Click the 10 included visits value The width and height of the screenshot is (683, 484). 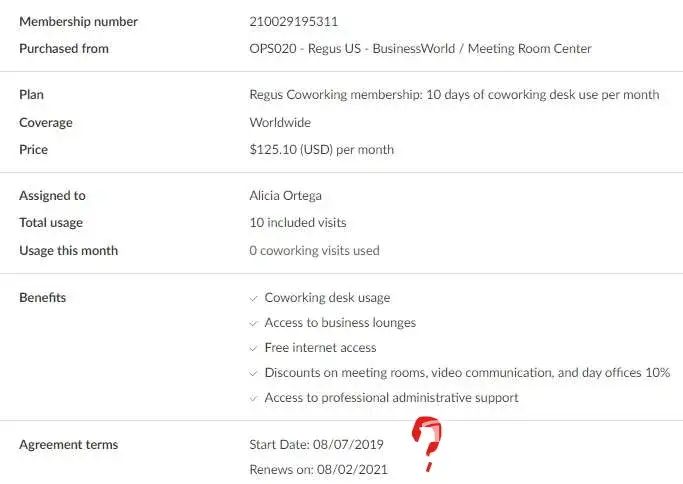coord(298,223)
